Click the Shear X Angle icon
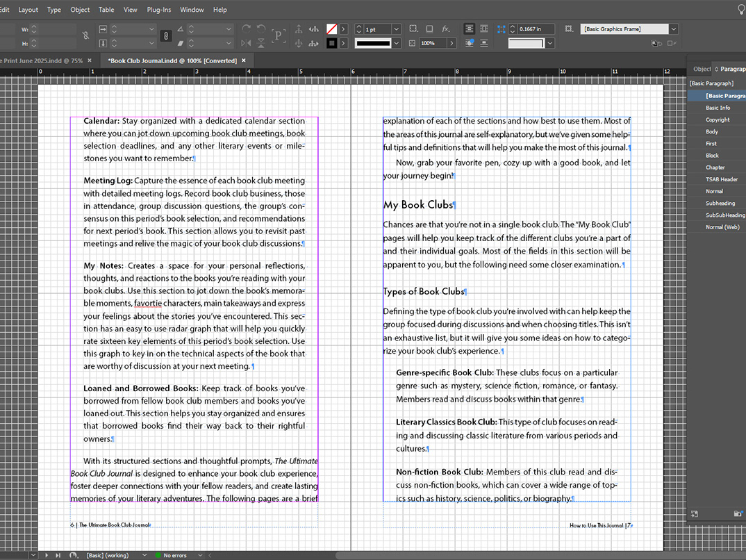Image resolution: width=746 pixels, height=560 pixels. 181,43
